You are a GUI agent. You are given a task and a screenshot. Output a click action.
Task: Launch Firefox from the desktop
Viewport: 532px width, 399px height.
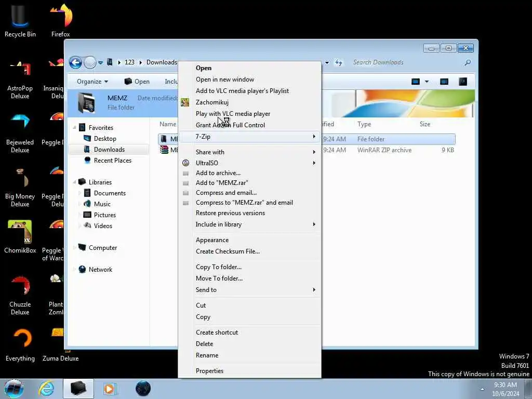click(x=61, y=20)
